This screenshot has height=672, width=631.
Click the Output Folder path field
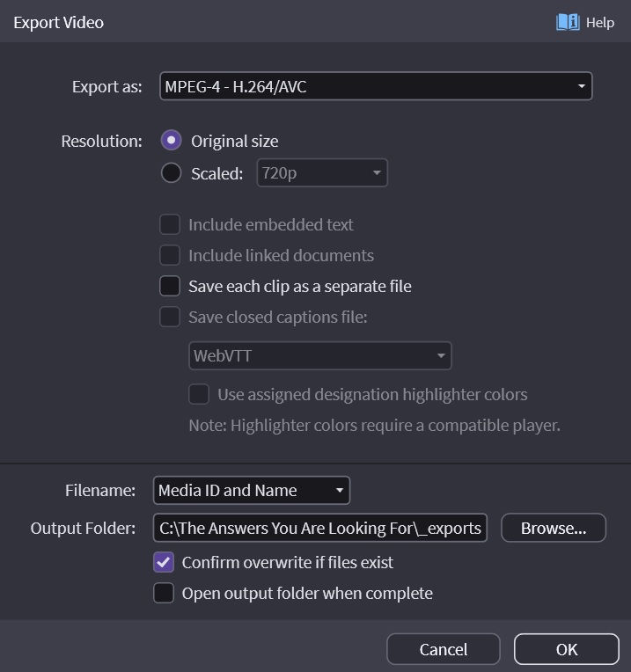click(x=319, y=528)
